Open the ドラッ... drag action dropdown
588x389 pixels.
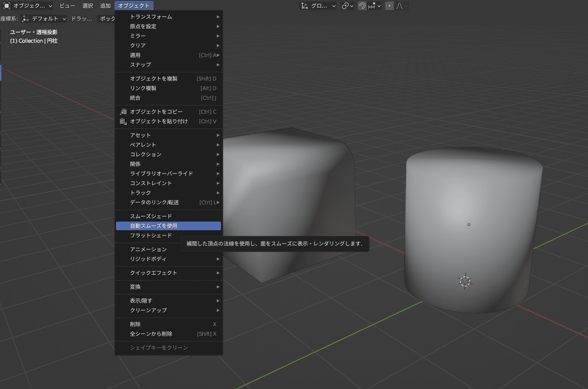(82, 19)
